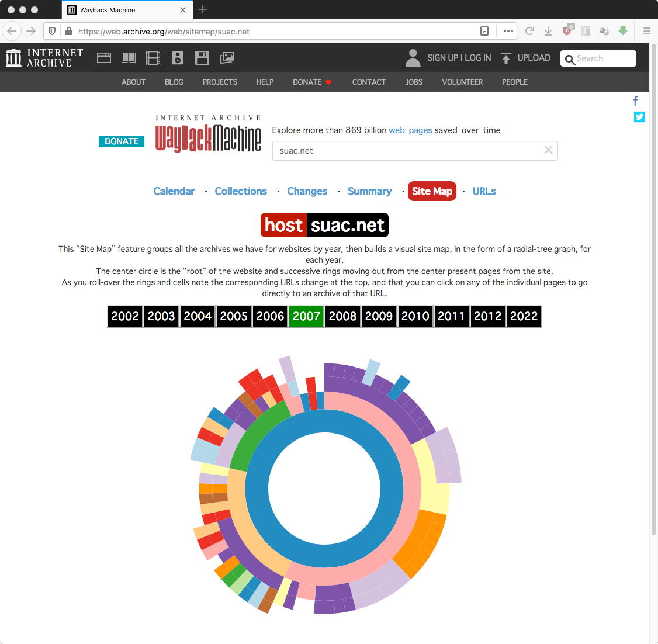658x644 pixels.
Task: Open the Texts book icon
Action: click(129, 58)
